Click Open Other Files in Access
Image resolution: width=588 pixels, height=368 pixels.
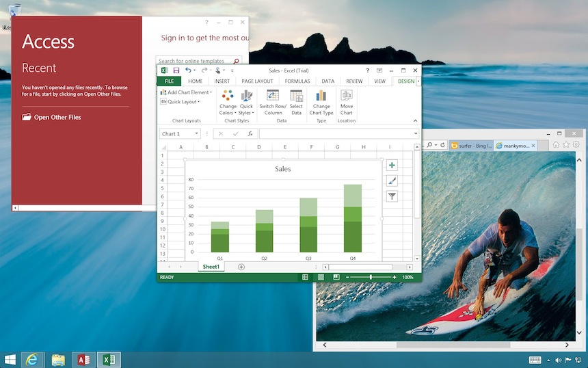(51, 117)
